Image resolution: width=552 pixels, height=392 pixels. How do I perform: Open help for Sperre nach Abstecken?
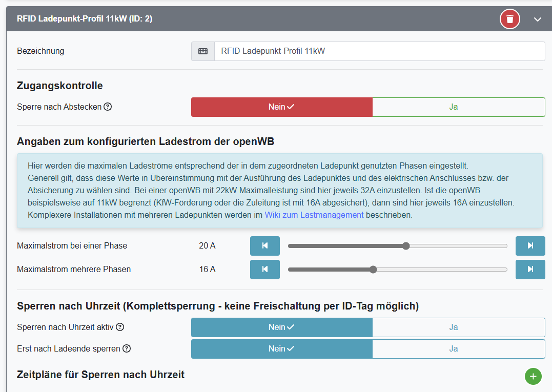108,107
